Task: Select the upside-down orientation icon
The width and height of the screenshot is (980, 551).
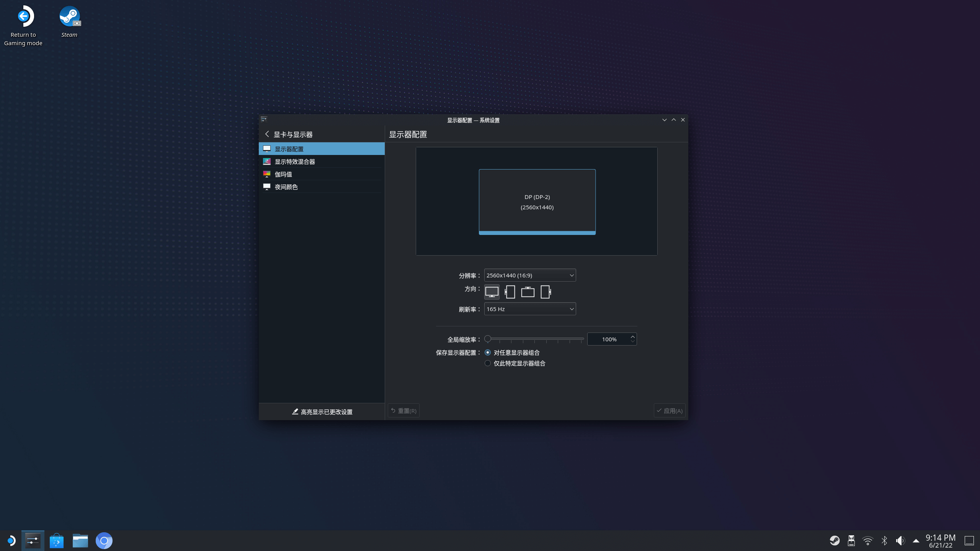Action: click(528, 292)
